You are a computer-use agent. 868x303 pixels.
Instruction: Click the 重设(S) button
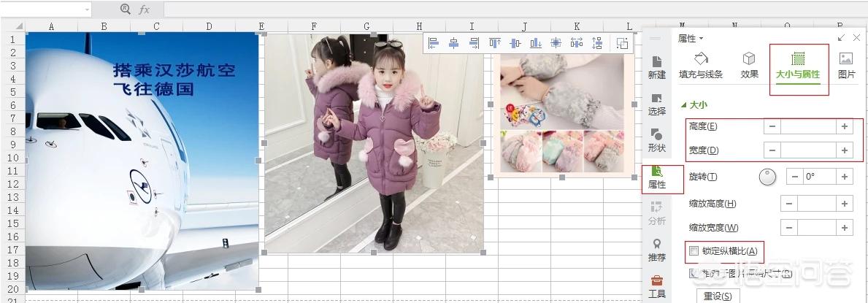(718, 296)
